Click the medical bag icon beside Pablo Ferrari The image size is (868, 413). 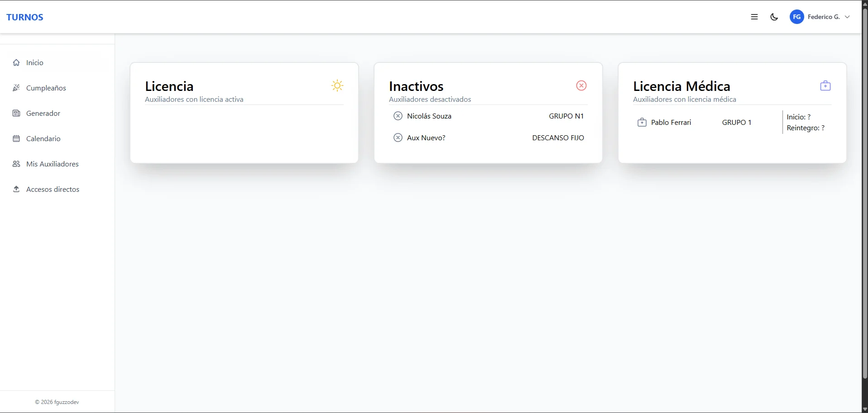pos(642,122)
